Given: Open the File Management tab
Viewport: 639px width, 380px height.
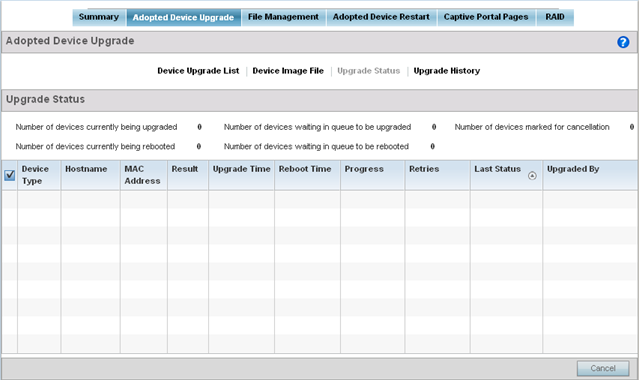Looking at the screenshot, I should [283, 17].
